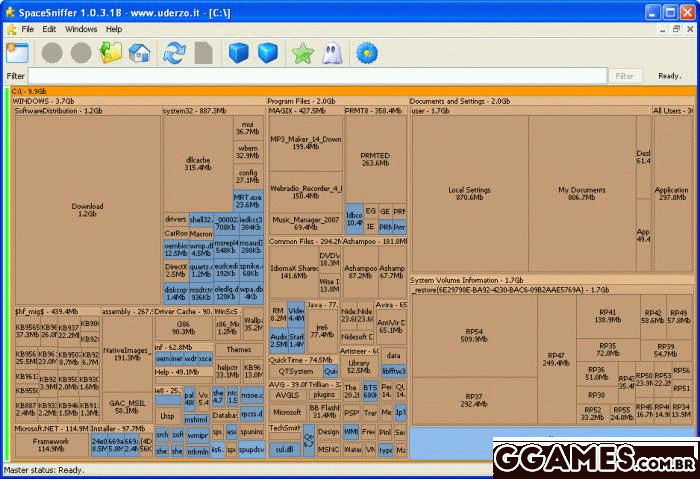Click the Go to parent folder icon
700x479 pixels.
(x=110, y=52)
